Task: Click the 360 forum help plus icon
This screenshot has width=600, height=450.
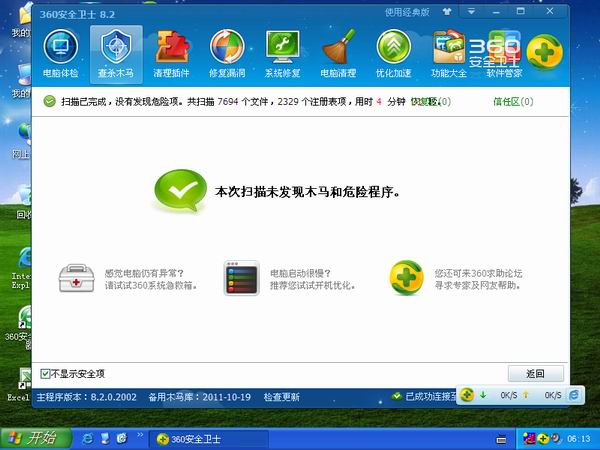Action: 406,278
